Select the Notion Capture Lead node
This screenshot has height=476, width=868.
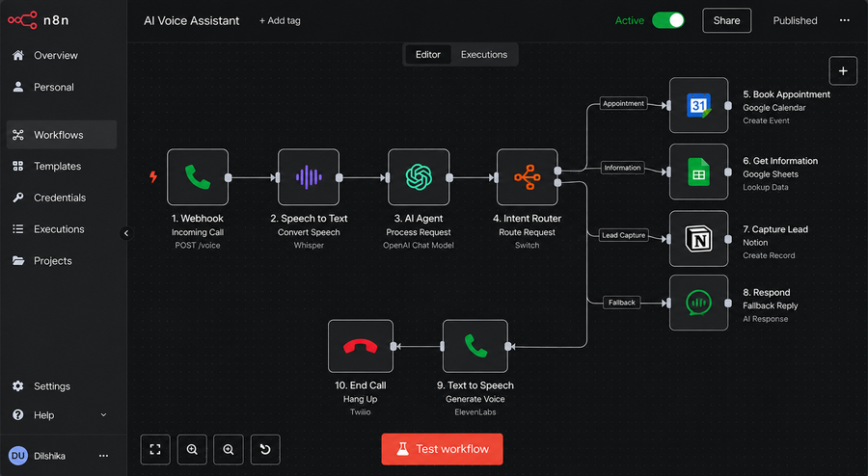click(x=698, y=239)
